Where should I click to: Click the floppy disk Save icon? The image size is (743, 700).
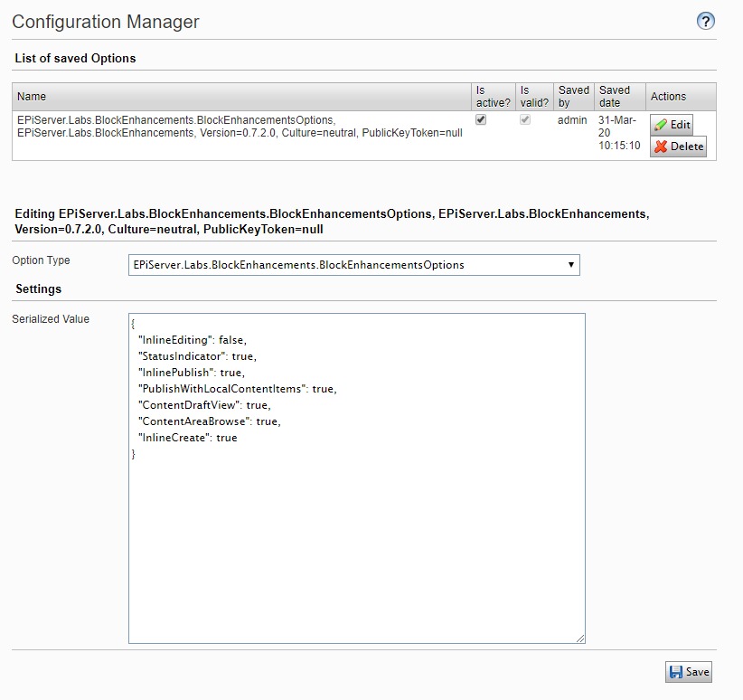coord(675,672)
